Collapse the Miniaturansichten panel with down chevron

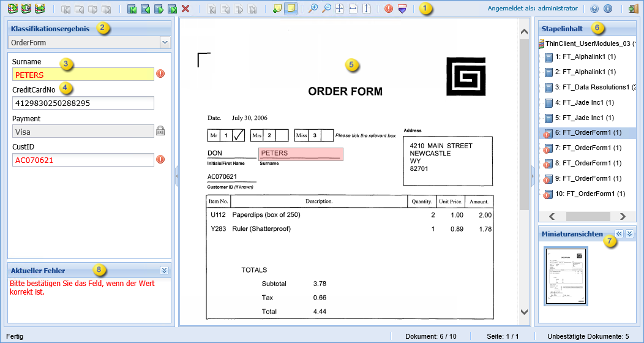point(630,234)
